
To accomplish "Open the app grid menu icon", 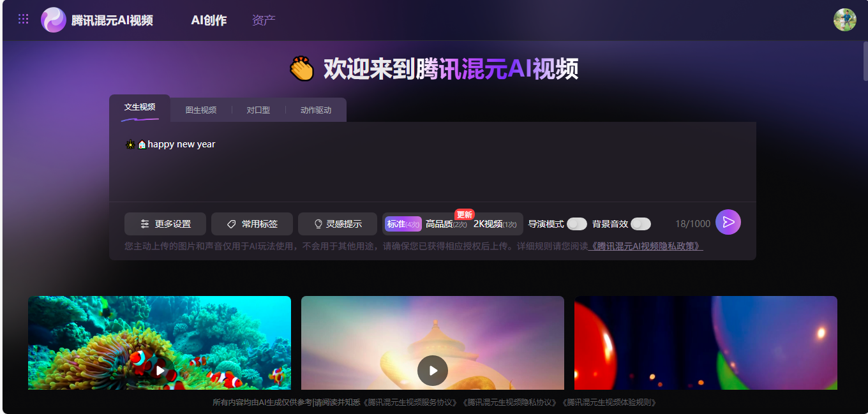I will point(24,19).
